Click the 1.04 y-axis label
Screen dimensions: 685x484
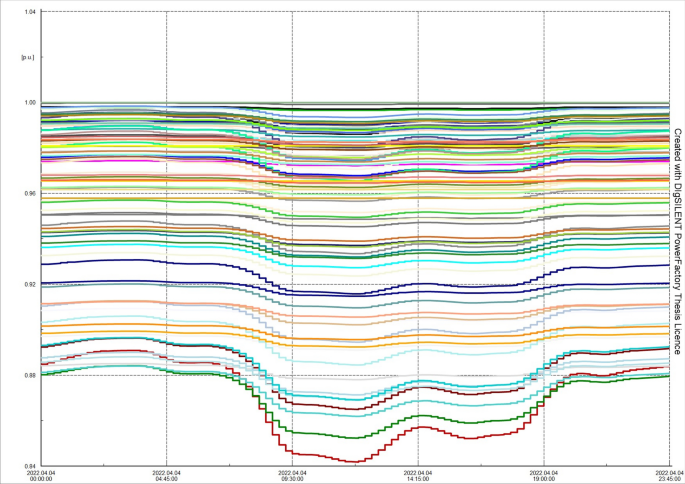point(30,12)
